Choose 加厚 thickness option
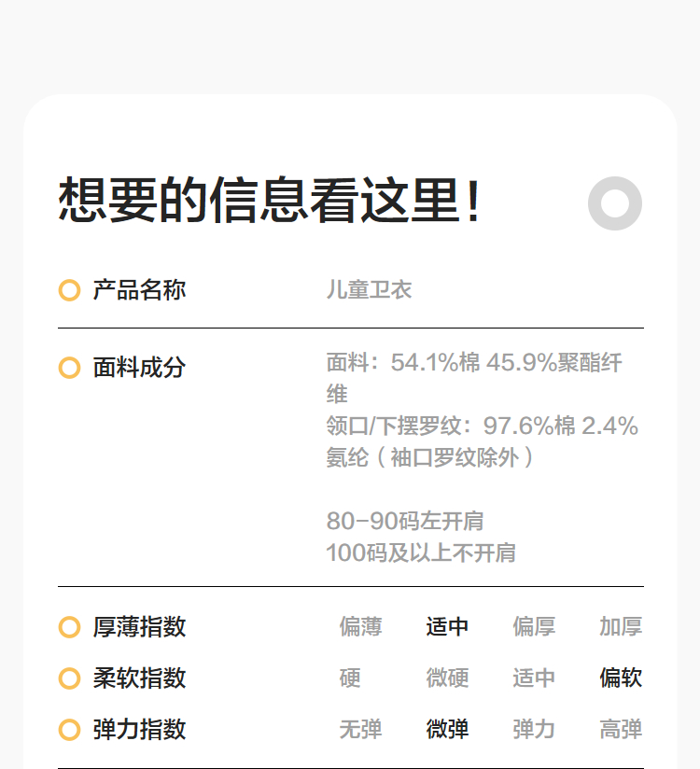 621,627
